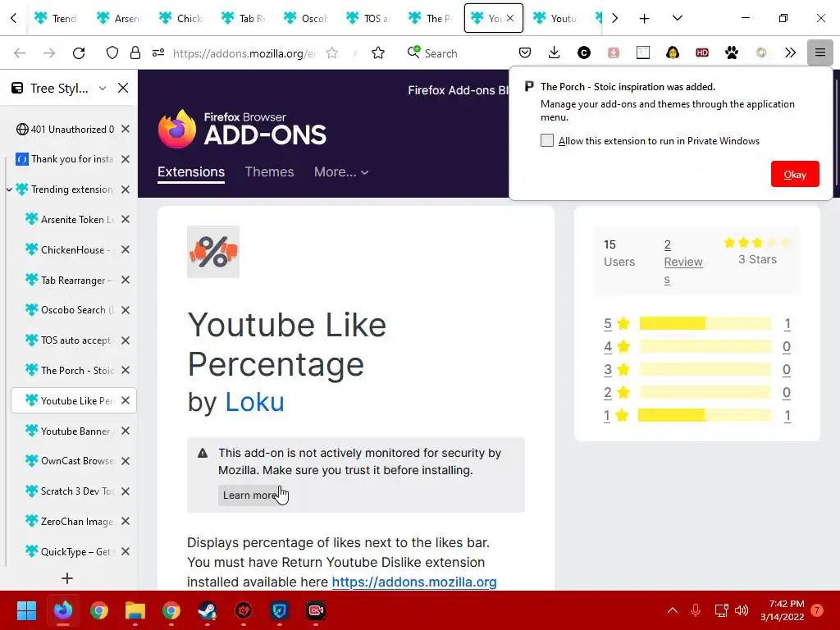Reload the current page
The height and width of the screenshot is (630, 840).
pyautogui.click(x=79, y=53)
